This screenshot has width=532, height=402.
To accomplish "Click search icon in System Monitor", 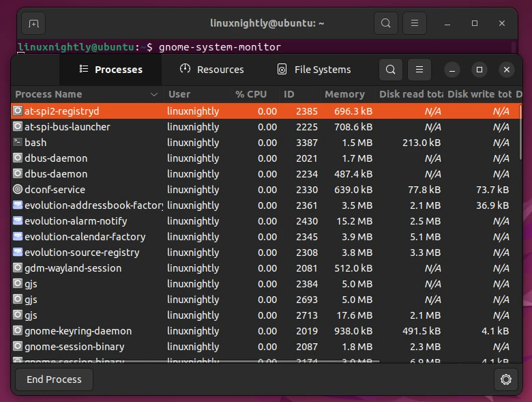I will 391,70.
